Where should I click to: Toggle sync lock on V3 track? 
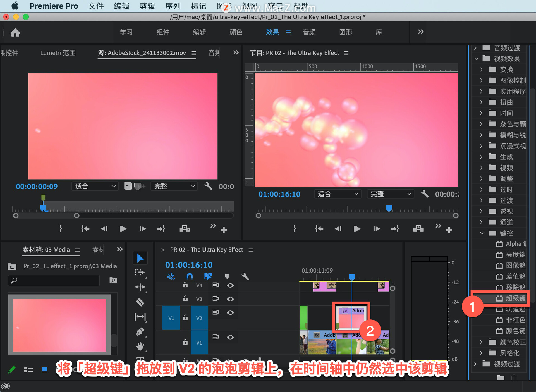tap(216, 298)
